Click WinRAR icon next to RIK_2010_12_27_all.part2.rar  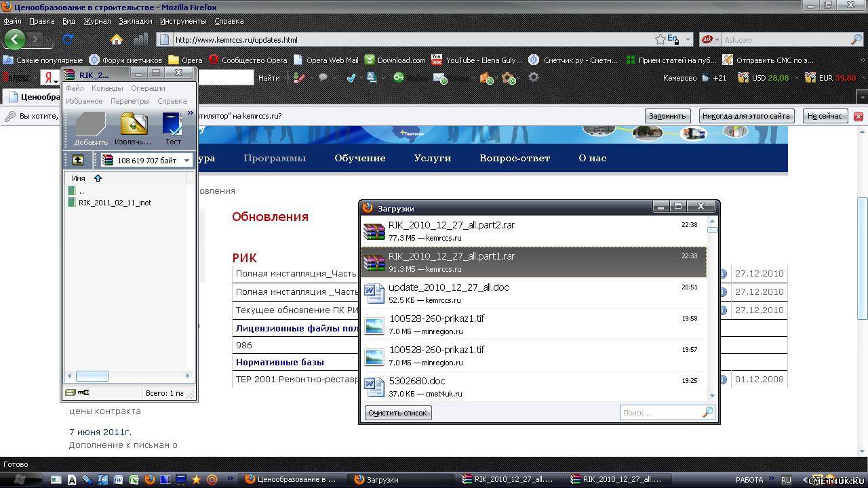pyautogui.click(x=374, y=231)
